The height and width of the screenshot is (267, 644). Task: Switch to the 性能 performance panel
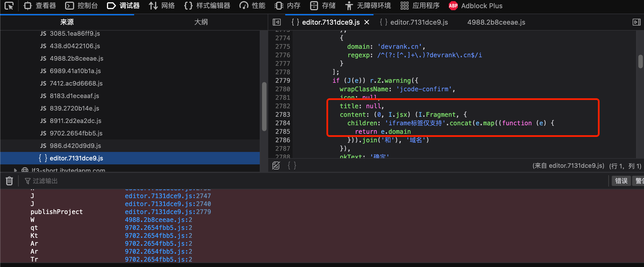pyautogui.click(x=252, y=6)
